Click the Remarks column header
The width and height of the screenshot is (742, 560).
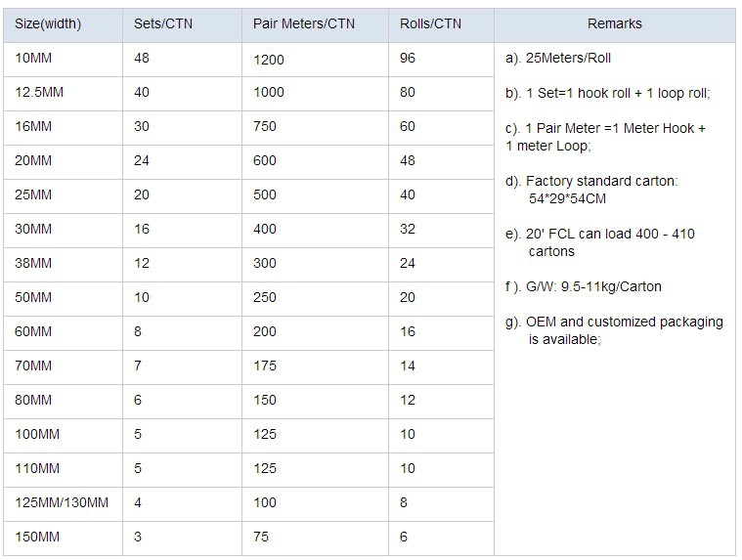point(615,24)
